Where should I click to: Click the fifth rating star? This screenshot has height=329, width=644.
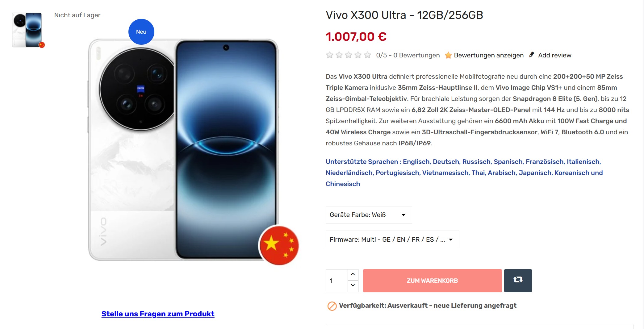tap(367, 55)
